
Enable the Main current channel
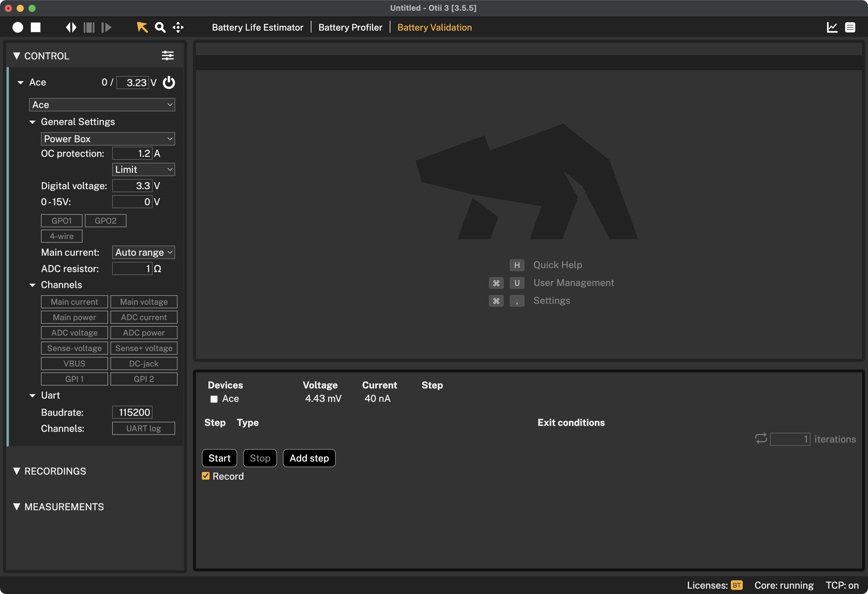[x=74, y=301]
